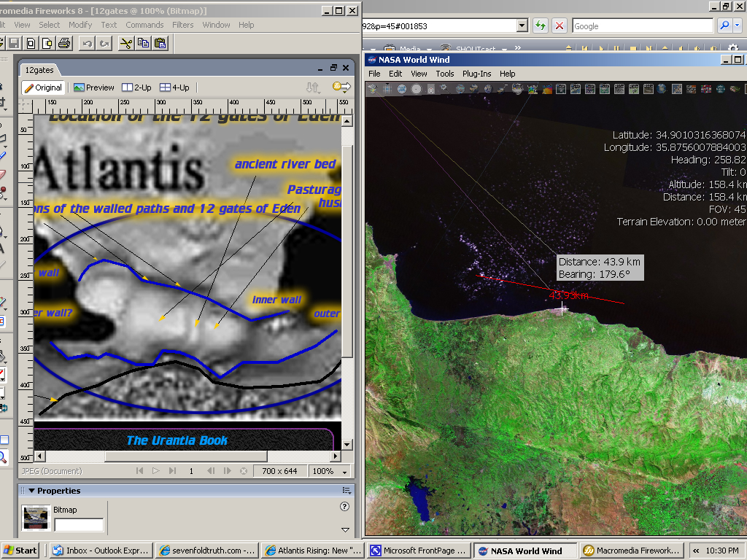The width and height of the screenshot is (747, 560).
Task: Click the Bitmap thumbnail in Properties
Action: coord(36,517)
